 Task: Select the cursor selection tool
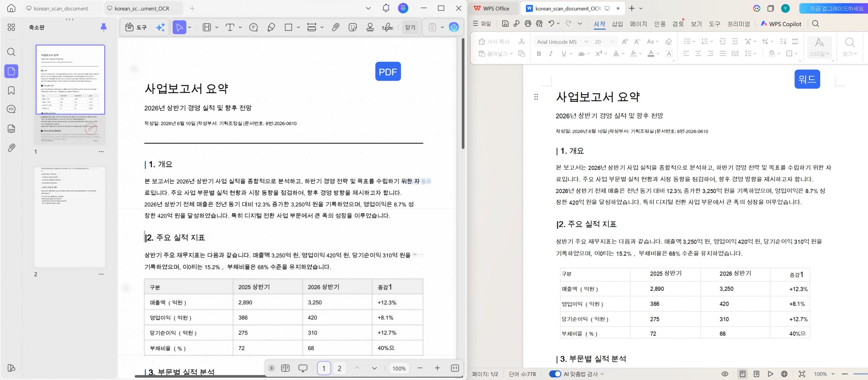point(179,27)
